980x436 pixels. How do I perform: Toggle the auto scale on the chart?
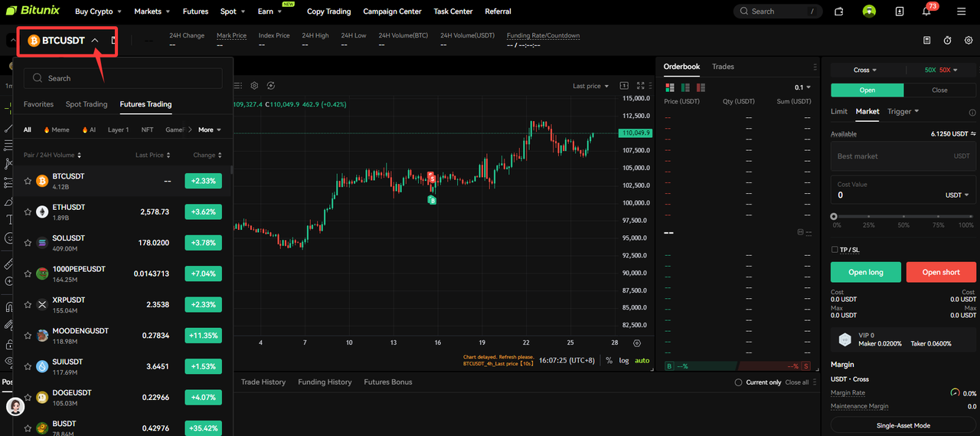pos(642,360)
